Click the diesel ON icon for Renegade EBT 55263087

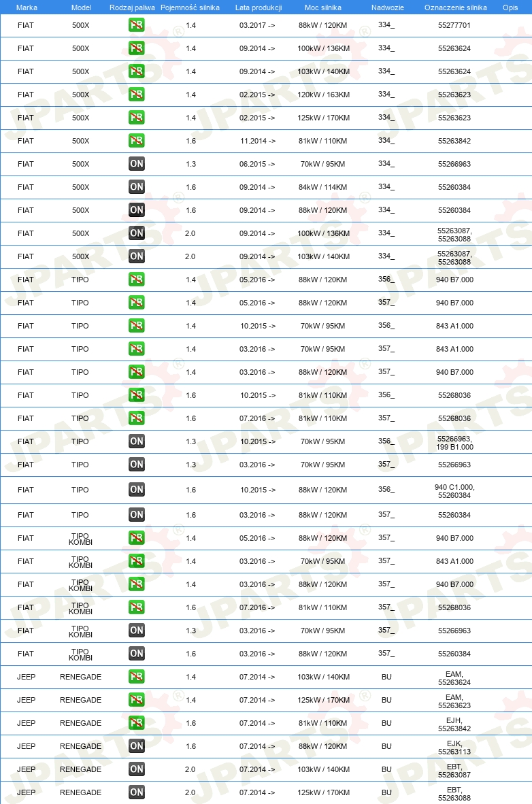(x=137, y=769)
